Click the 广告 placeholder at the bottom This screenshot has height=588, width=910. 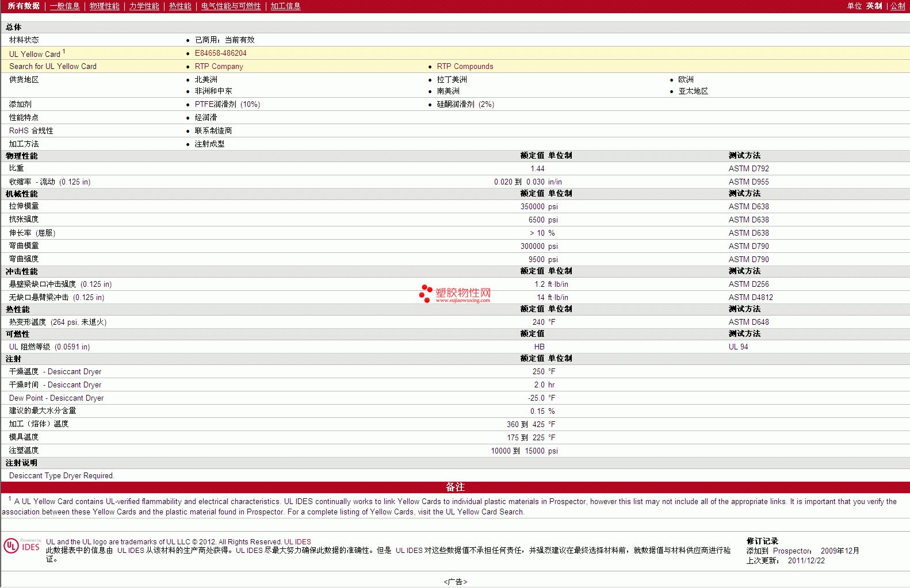click(x=455, y=582)
